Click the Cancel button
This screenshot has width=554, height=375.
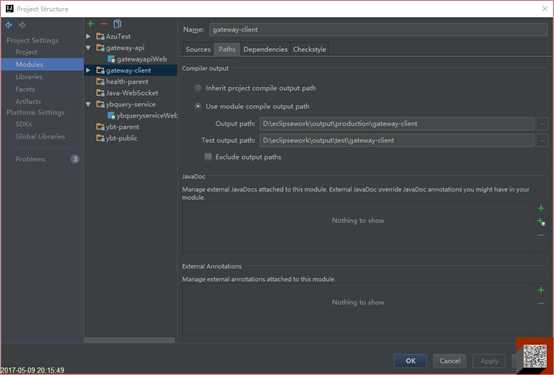[449, 361]
